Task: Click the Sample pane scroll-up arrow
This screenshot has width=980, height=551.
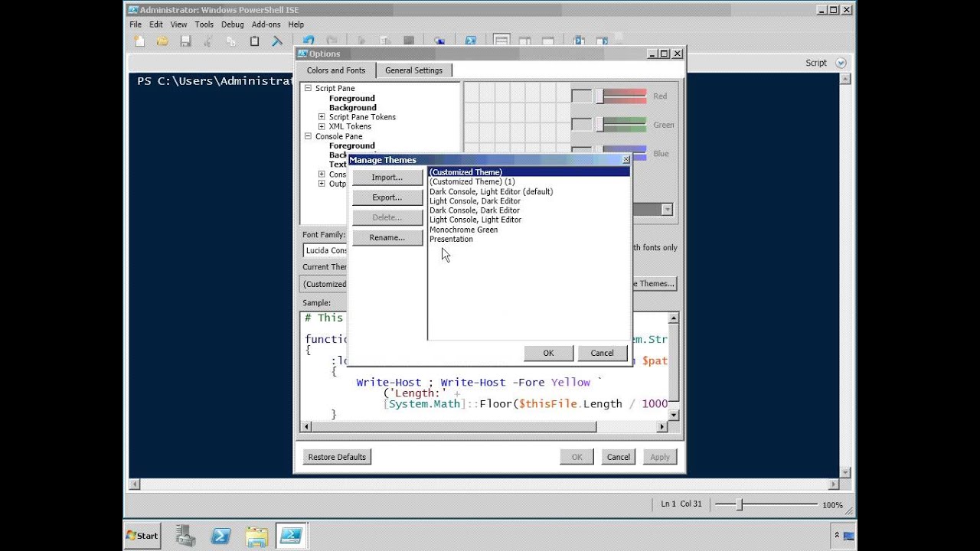Action: [x=674, y=318]
